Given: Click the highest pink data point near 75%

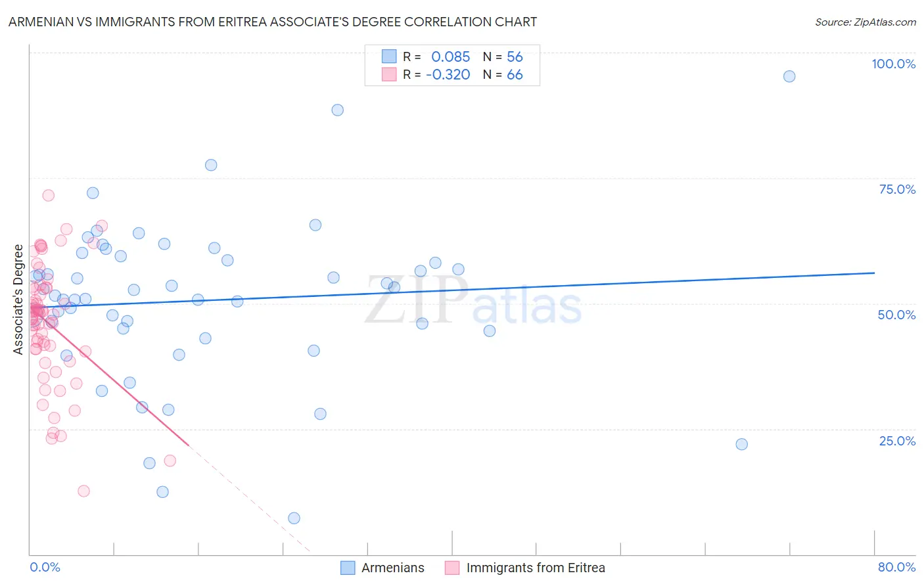Looking at the screenshot, I should [x=48, y=195].
